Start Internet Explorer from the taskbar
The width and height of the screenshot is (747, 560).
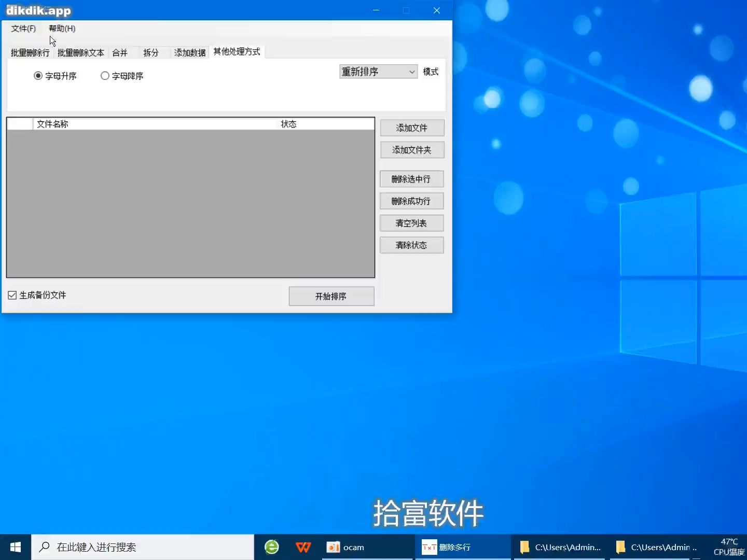(x=272, y=547)
